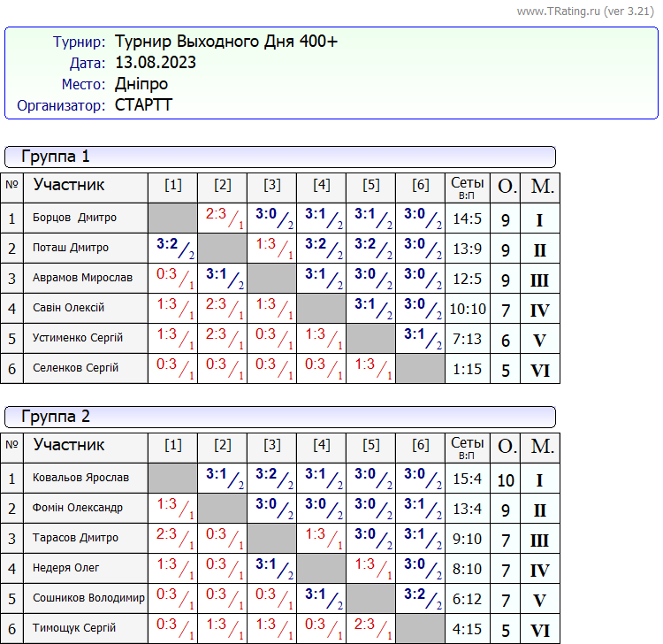Click the date value 13.08.2023

pos(156,63)
